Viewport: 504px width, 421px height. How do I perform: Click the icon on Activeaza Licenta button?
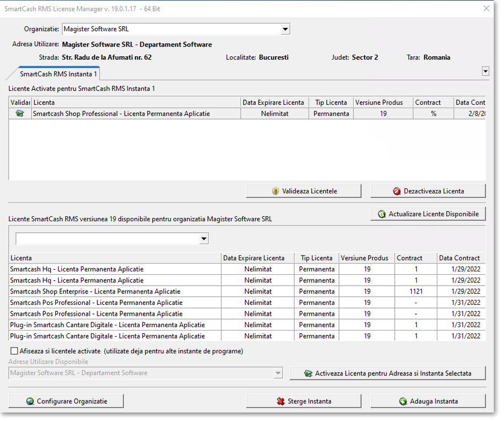[x=308, y=374]
